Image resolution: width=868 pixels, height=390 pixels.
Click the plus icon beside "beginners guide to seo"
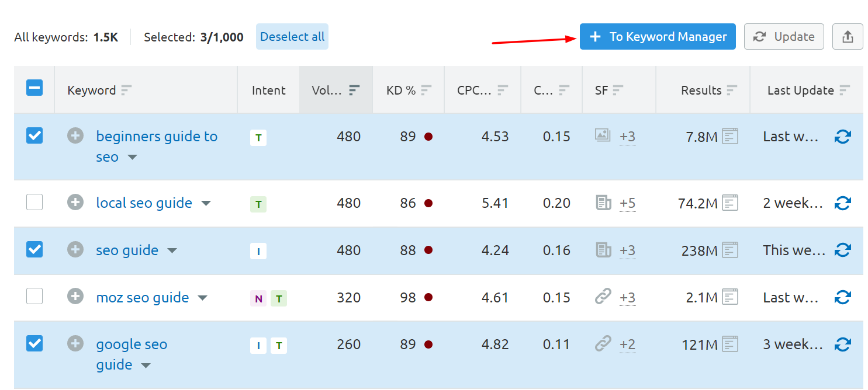coord(75,136)
